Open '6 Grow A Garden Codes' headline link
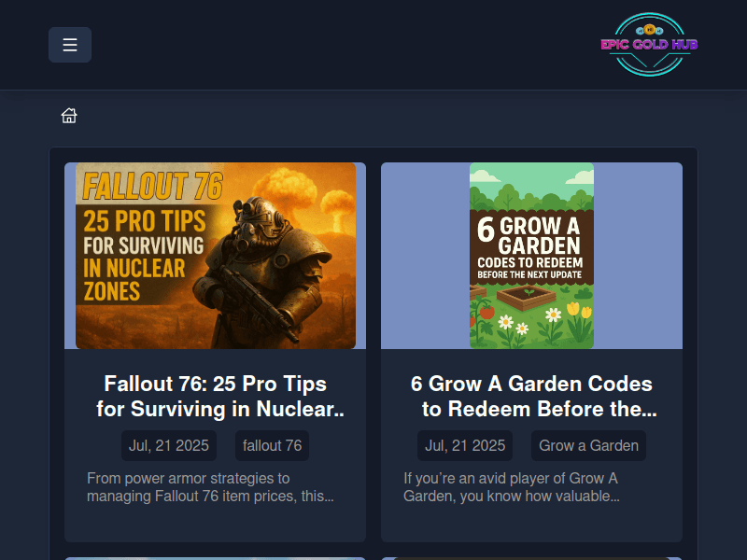 [531, 396]
